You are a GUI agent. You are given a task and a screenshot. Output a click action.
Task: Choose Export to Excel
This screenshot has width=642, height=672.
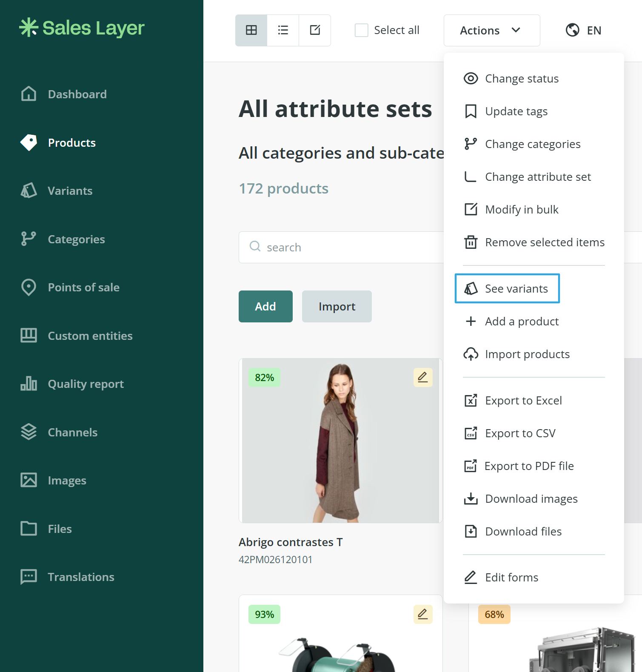click(x=513, y=400)
